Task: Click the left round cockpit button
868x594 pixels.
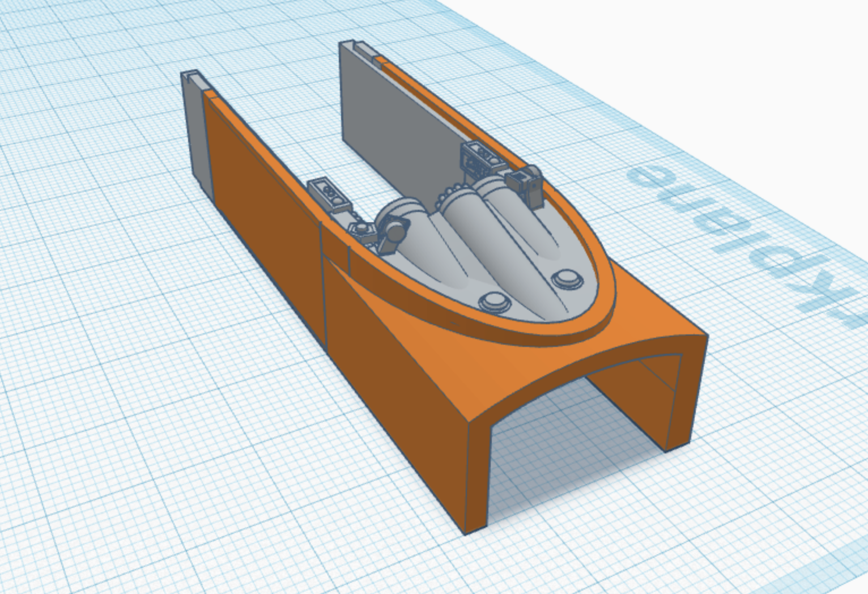Action: [x=495, y=302]
